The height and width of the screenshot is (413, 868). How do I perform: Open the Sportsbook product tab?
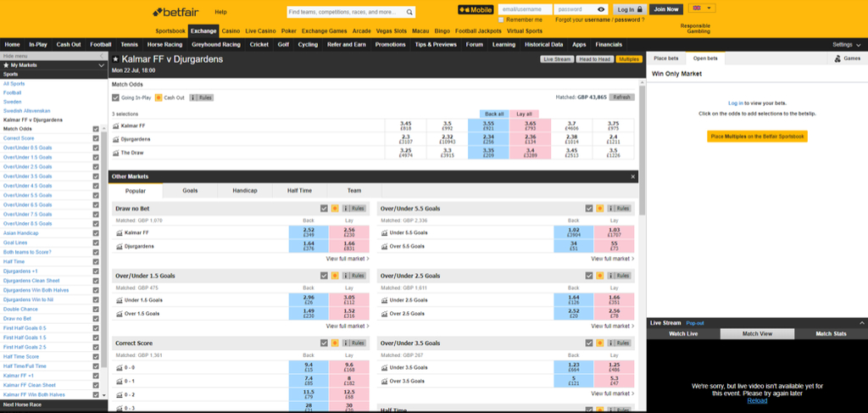point(170,31)
